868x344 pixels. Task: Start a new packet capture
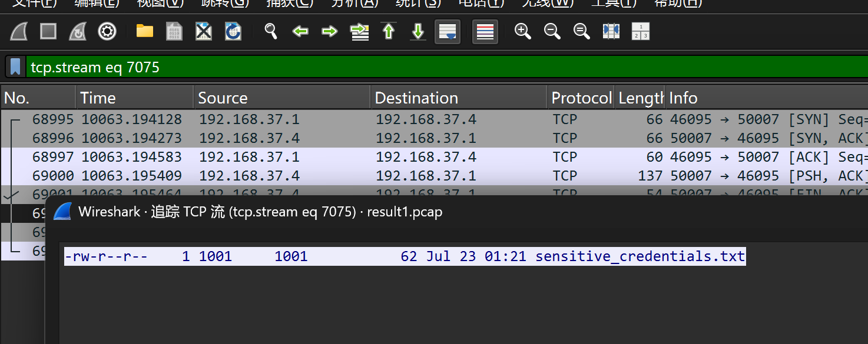[19, 31]
